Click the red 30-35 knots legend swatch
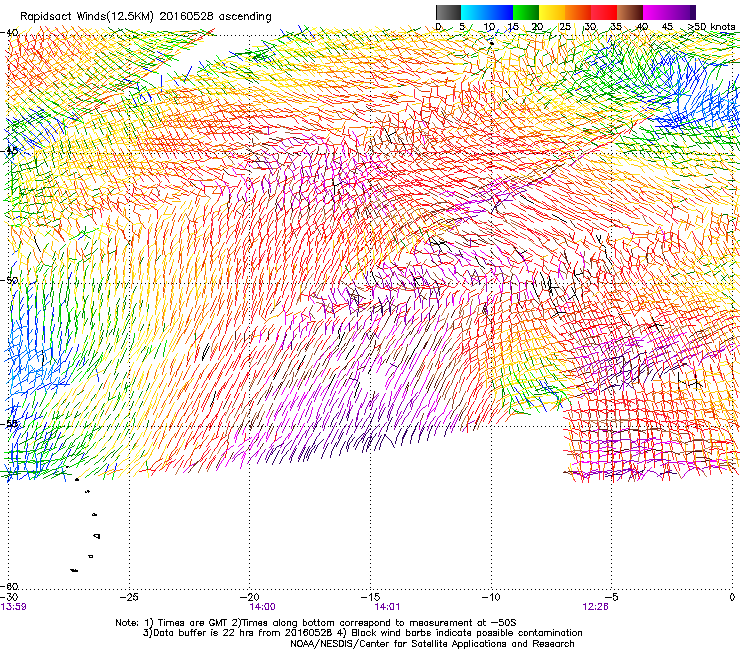The image size is (740, 650). [604, 12]
